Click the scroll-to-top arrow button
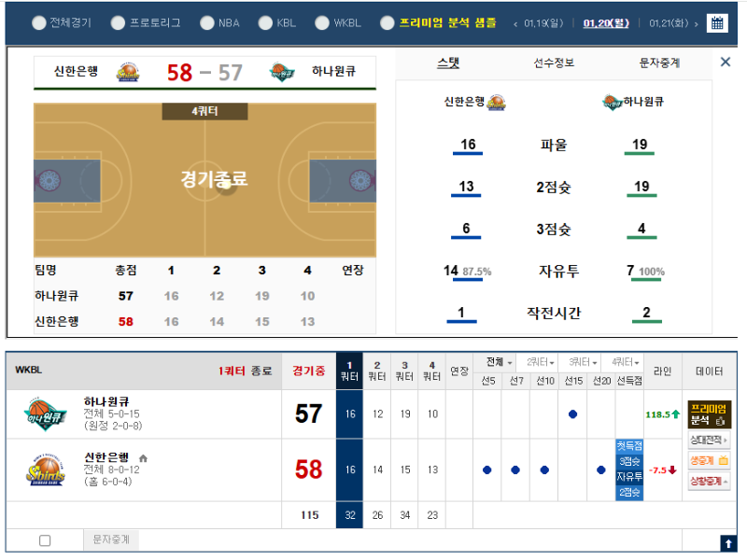The width and height of the screenshot is (747, 560). [728, 543]
